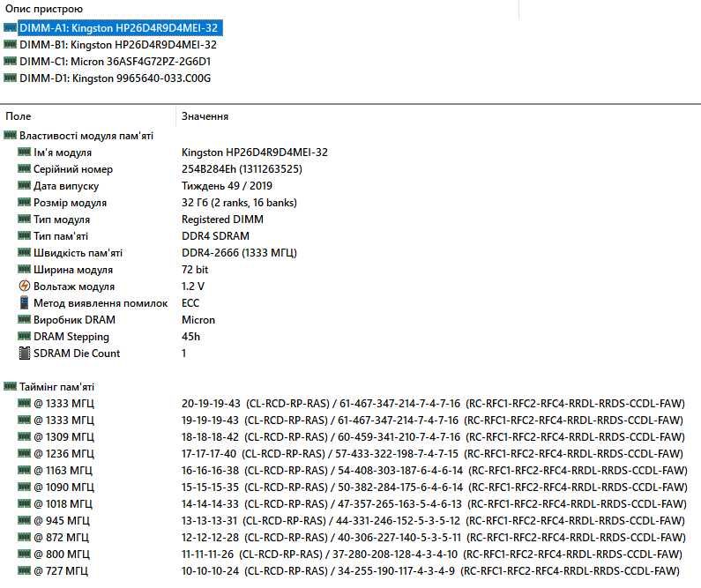Select the value 'Тиждень 49 / 2019'
This screenshot has width=701, height=588.
click(227, 186)
